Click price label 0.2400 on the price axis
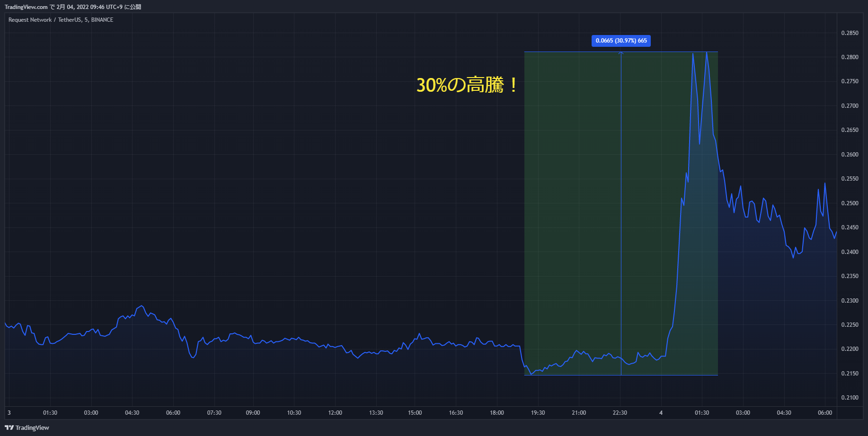Screen dimensions: 868x436 click(x=850, y=252)
